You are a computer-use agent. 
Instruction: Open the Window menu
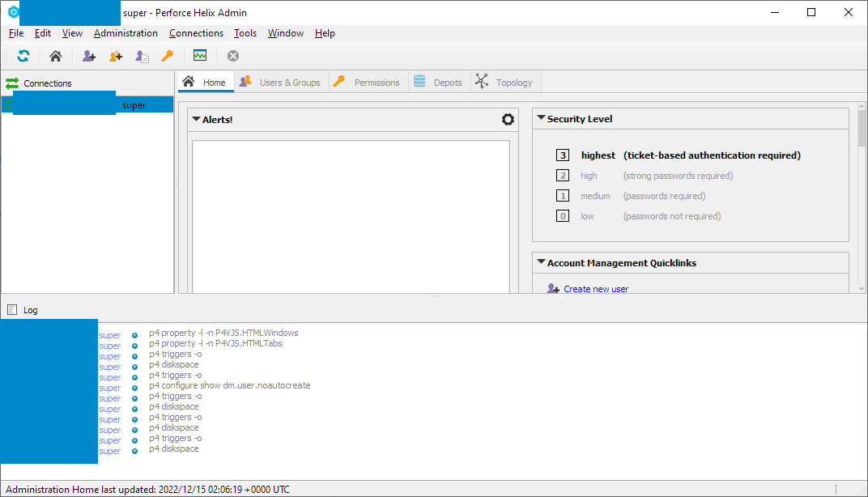(286, 33)
